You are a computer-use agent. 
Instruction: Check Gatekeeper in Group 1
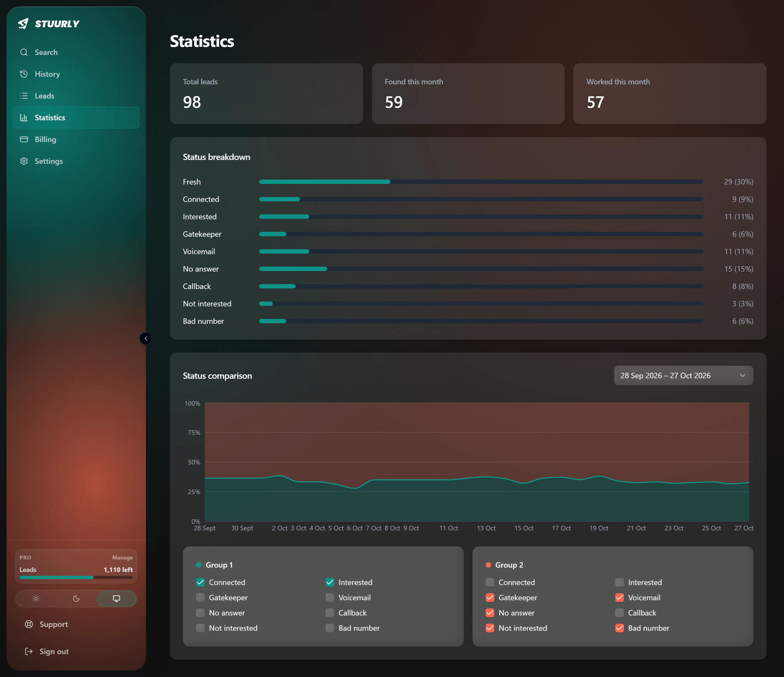click(200, 598)
